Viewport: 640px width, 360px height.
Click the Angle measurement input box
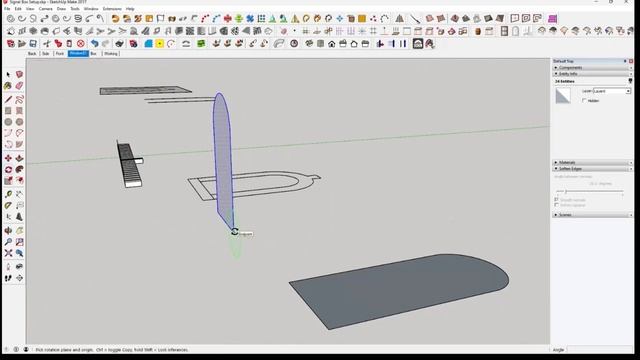pos(600,350)
